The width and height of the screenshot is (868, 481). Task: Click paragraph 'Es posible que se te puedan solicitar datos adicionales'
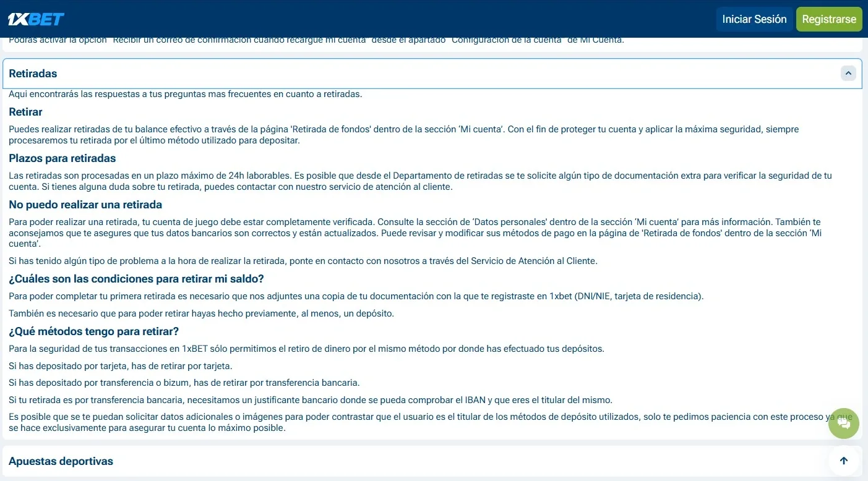[x=431, y=422]
